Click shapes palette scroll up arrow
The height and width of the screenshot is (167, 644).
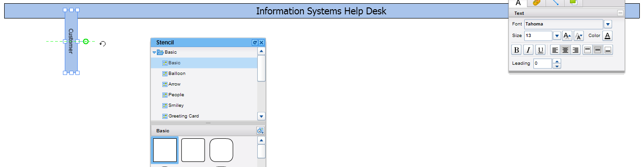click(x=261, y=140)
